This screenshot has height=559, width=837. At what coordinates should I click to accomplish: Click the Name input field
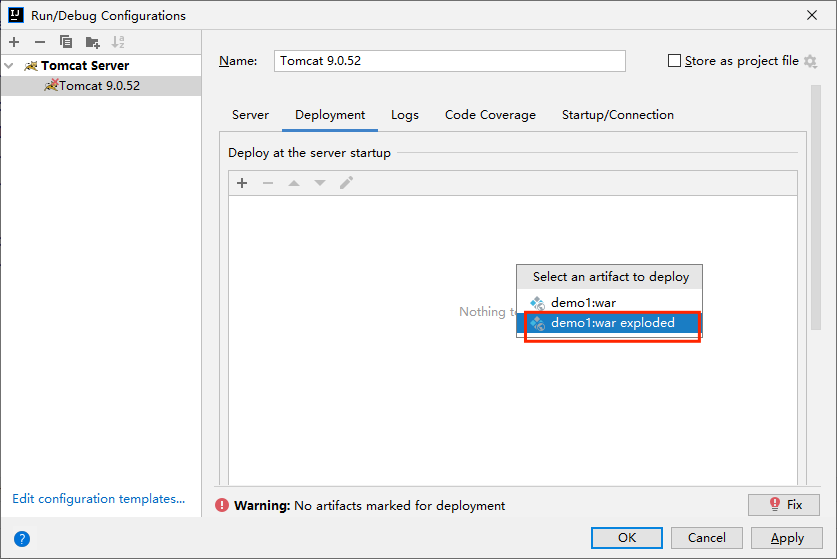click(449, 61)
